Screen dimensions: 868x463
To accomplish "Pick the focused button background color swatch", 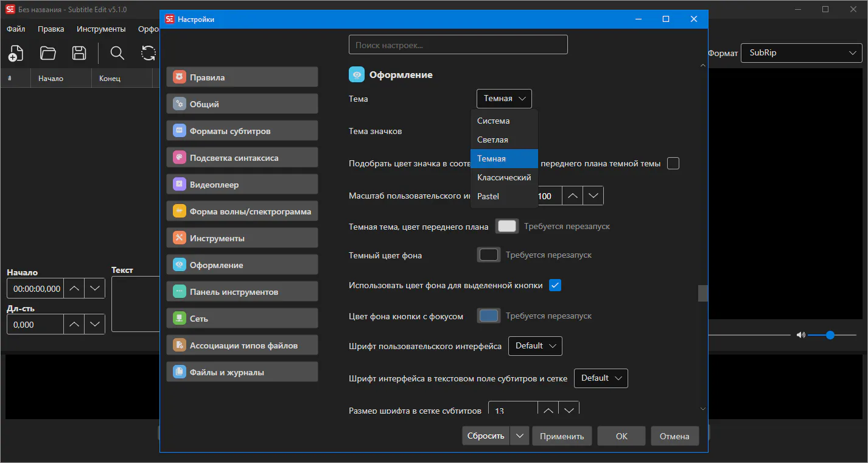I will (489, 316).
